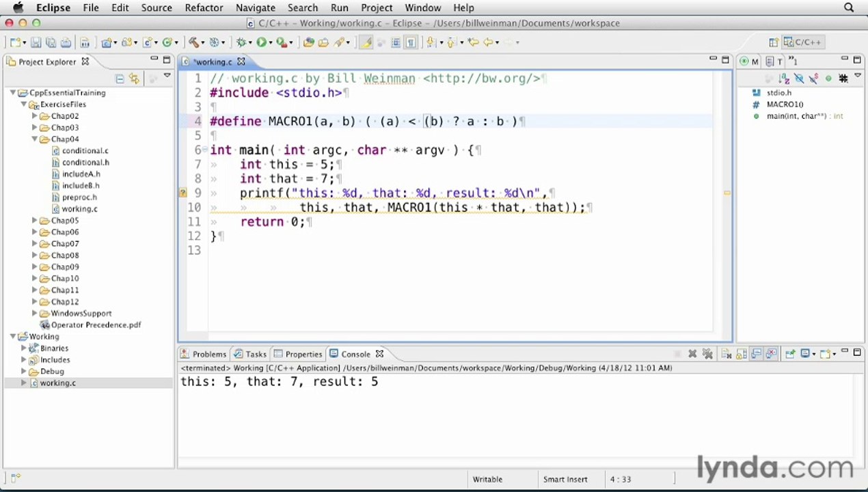Minimize the editor area

(x=713, y=59)
